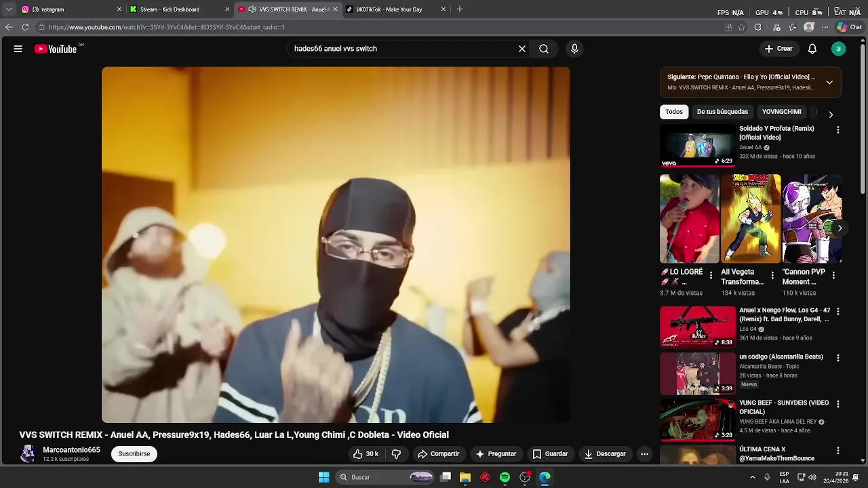
Task: Show hidden system tray icons
Action: [753, 477]
